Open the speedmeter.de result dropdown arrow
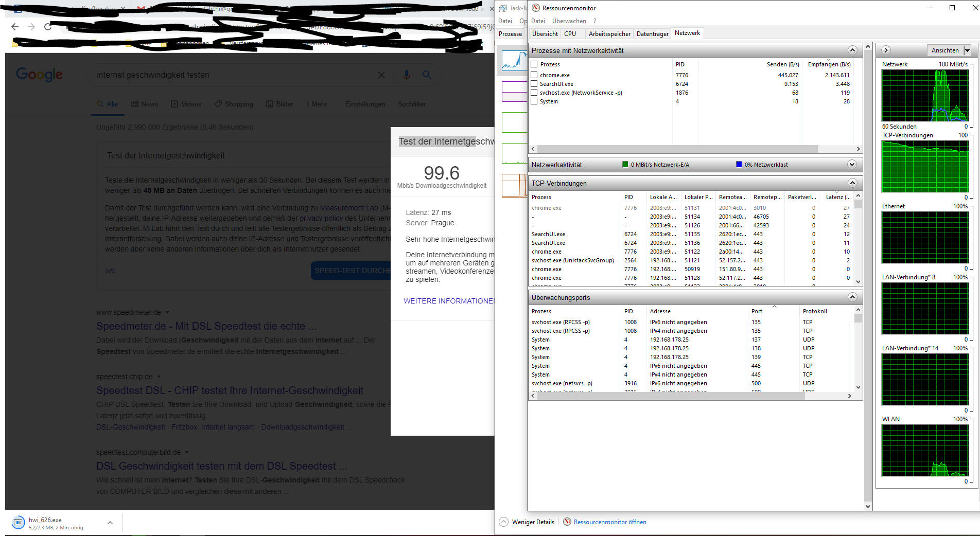The image size is (980, 536). coord(167,313)
